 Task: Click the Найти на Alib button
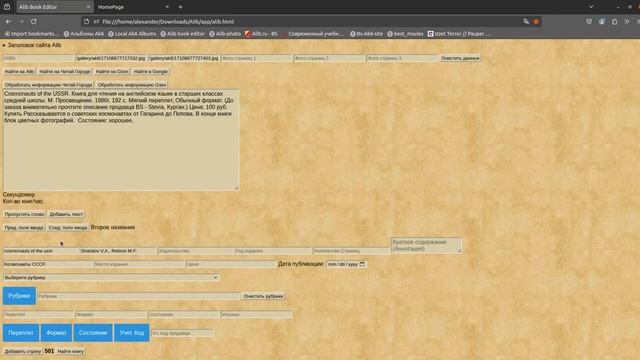[19, 71]
